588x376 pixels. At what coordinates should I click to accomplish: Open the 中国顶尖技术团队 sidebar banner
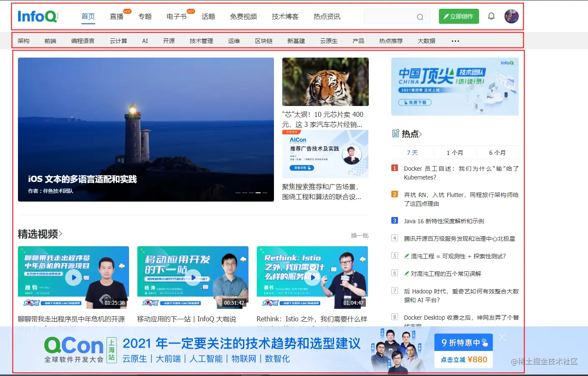pyautogui.click(x=455, y=86)
